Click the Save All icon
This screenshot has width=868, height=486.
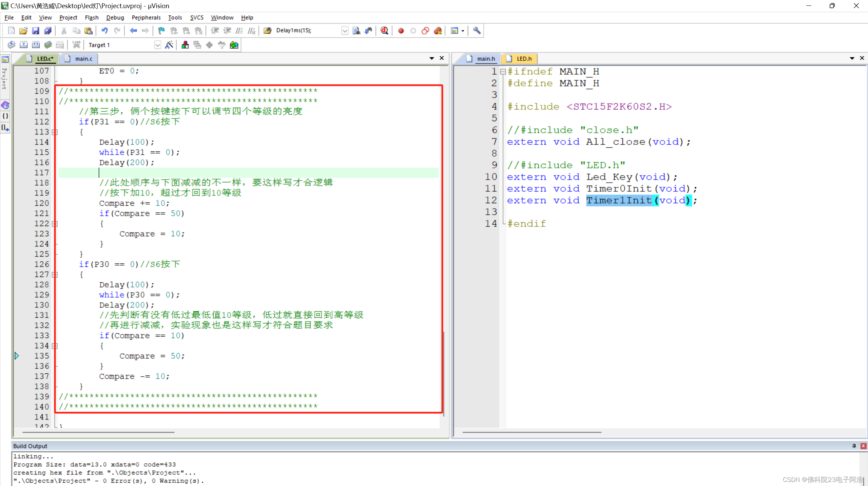click(x=48, y=31)
